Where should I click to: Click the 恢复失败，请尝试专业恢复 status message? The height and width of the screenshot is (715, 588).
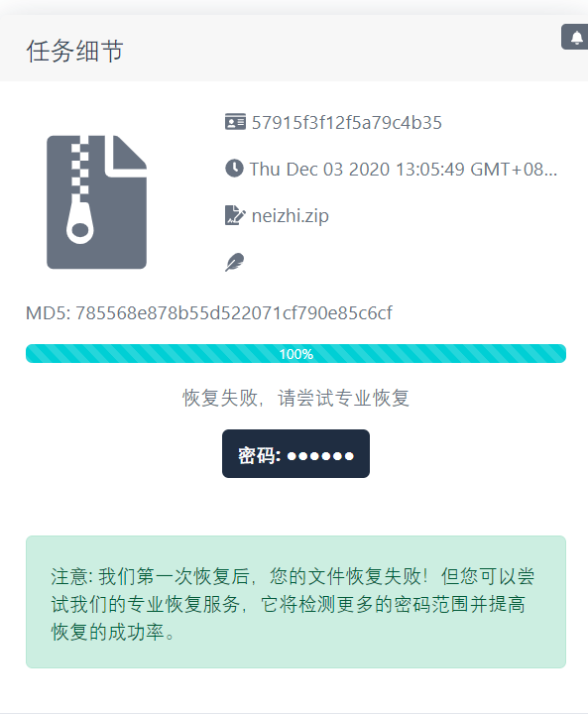pyautogui.click(x=295, y=398)
